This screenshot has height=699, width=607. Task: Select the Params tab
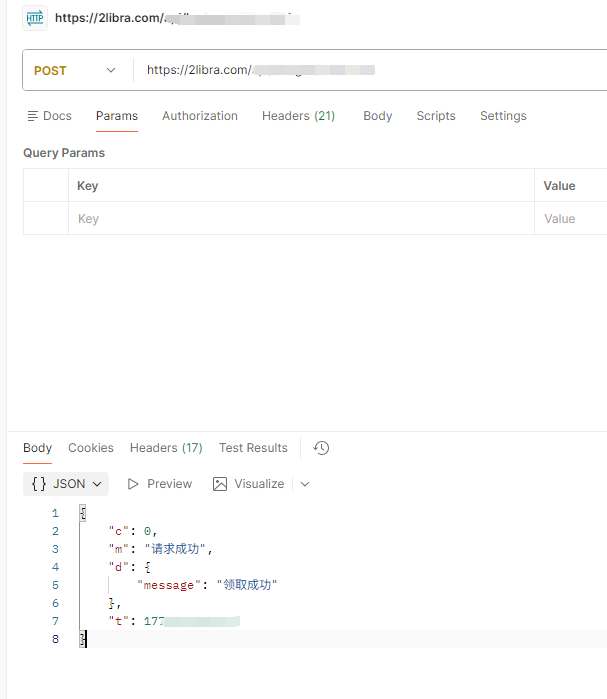click(x=117, y=116)
